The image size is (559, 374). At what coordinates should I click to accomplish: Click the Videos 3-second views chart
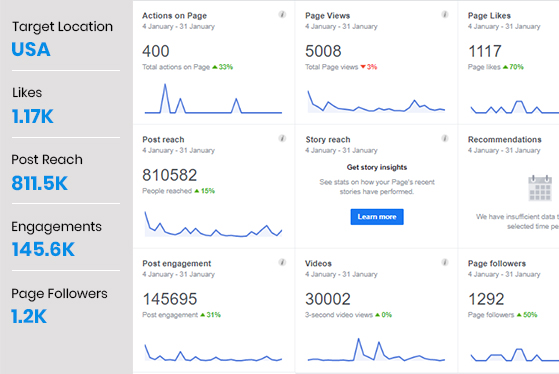coord(376,350)
